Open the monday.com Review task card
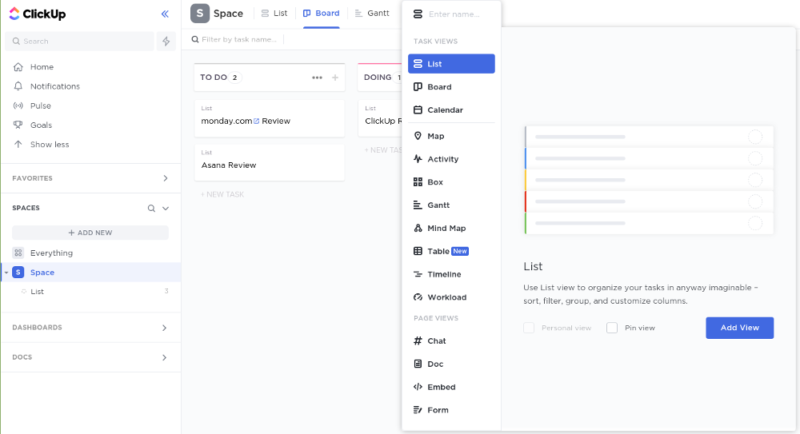The height and width of the screenshot is (434, 800). coord(269,118)
